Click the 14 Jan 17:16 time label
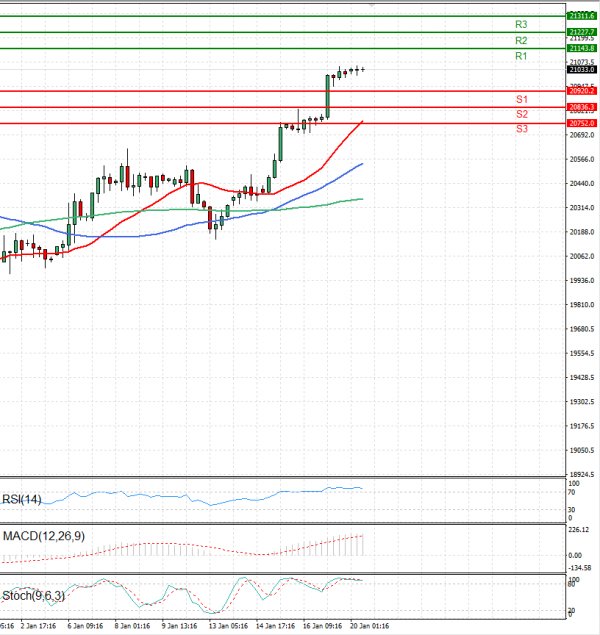 click(x=275, y=626)
